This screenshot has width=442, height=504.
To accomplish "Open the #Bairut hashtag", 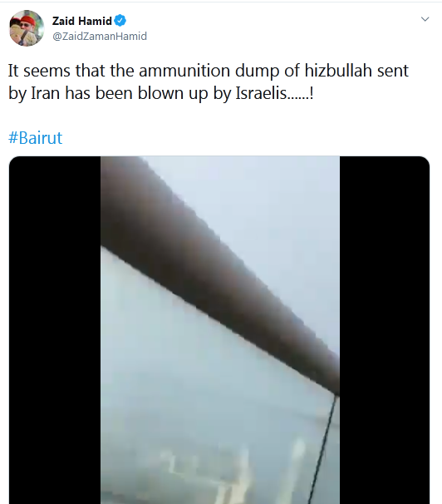I will pyautogui.click(x=35, y=137).
